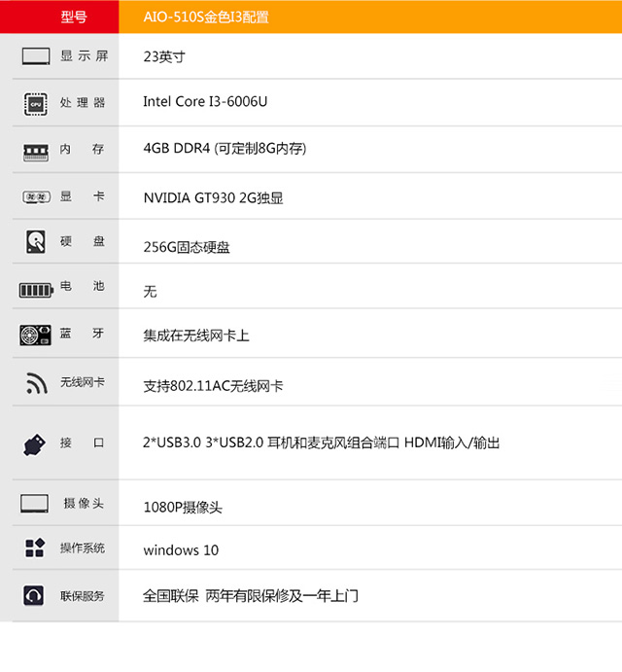
Task: Click the 无线网卡 label
Action: [83, 382]
